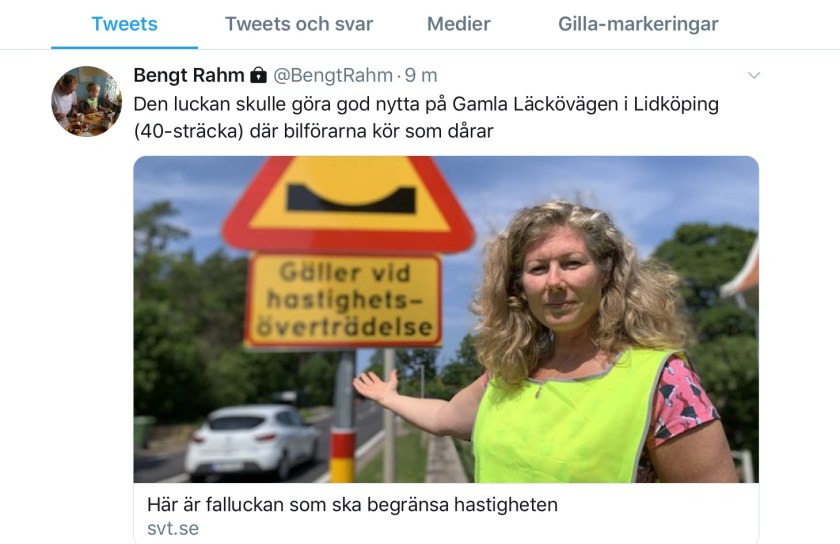Expand the tweet options chevron
This screenshot has width=840, height=544.
(x=754, y=76)
